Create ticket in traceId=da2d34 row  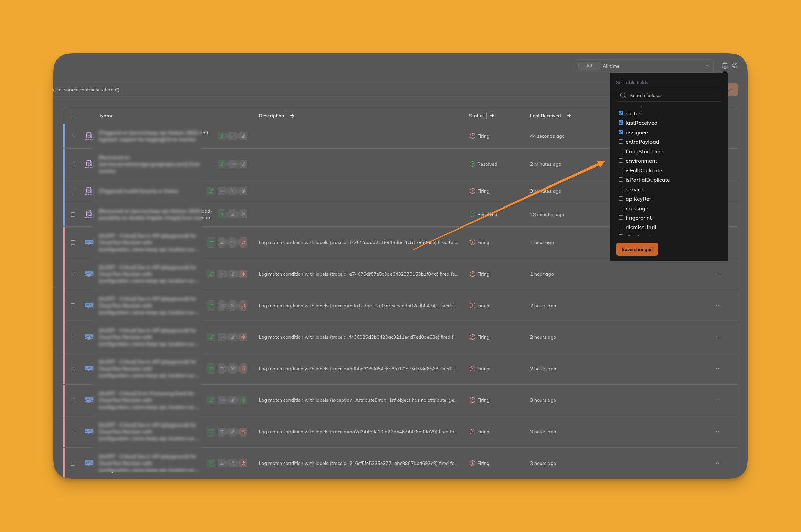[221, 432]
